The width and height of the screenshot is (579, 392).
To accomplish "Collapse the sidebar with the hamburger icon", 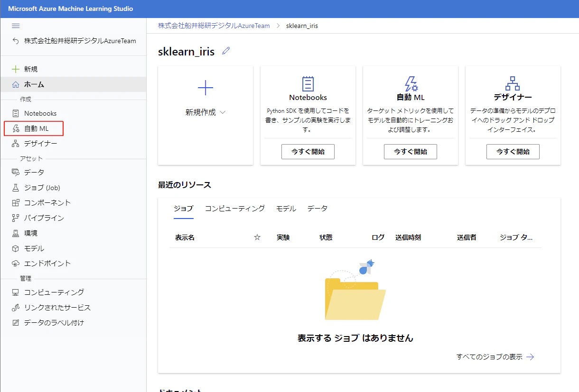I will pos(16,26).
